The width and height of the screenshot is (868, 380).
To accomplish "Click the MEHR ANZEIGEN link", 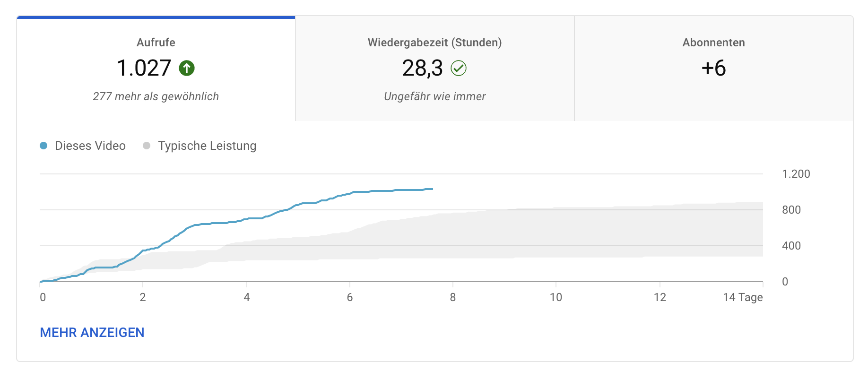I will click(x=92, y=332).
